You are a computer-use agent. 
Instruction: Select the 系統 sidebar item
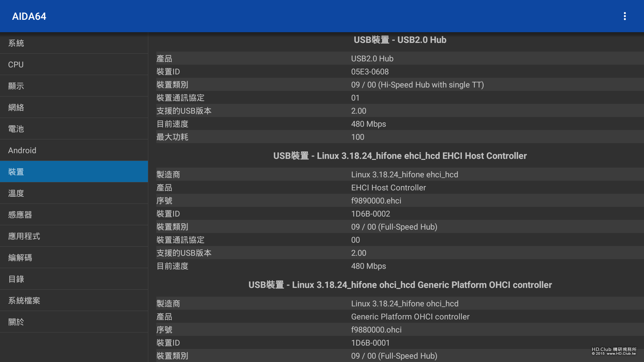point(74,43)
